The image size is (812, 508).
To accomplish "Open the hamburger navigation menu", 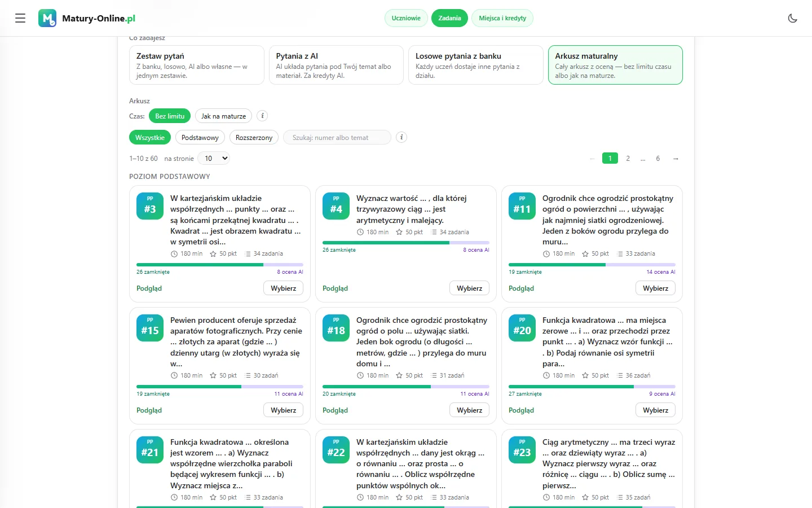I will [20, 18].
